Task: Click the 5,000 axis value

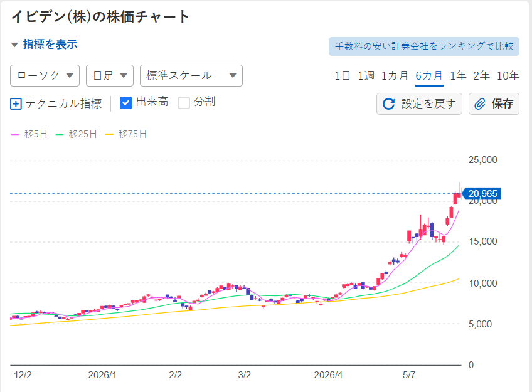Action: click(480, 324)
